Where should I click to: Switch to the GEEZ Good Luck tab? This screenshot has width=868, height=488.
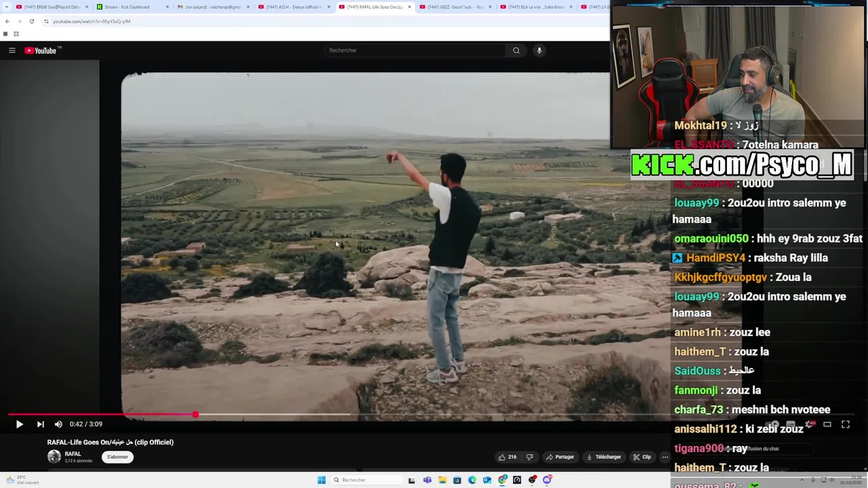[x=456, y=7]
